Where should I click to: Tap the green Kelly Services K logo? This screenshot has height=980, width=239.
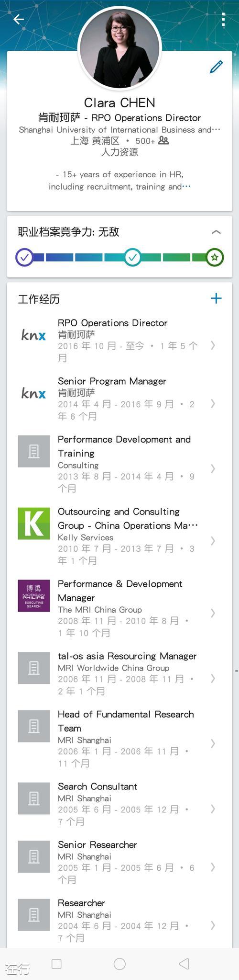coord(33,524)
